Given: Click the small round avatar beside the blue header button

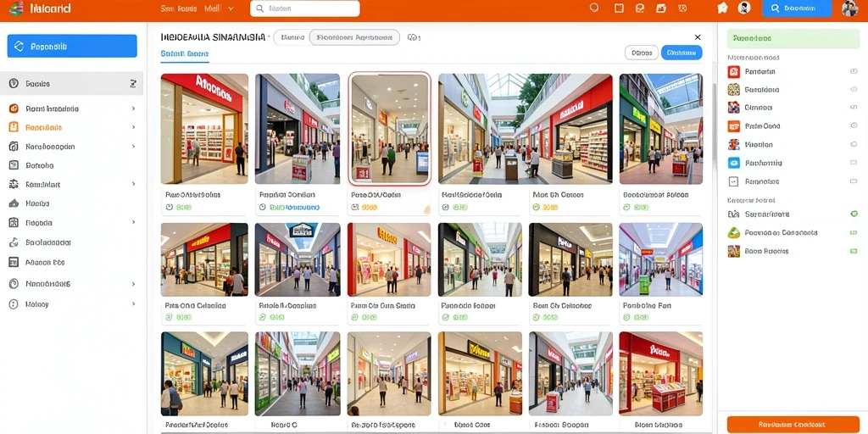Looking at the screenshot, I should (744, 8).
